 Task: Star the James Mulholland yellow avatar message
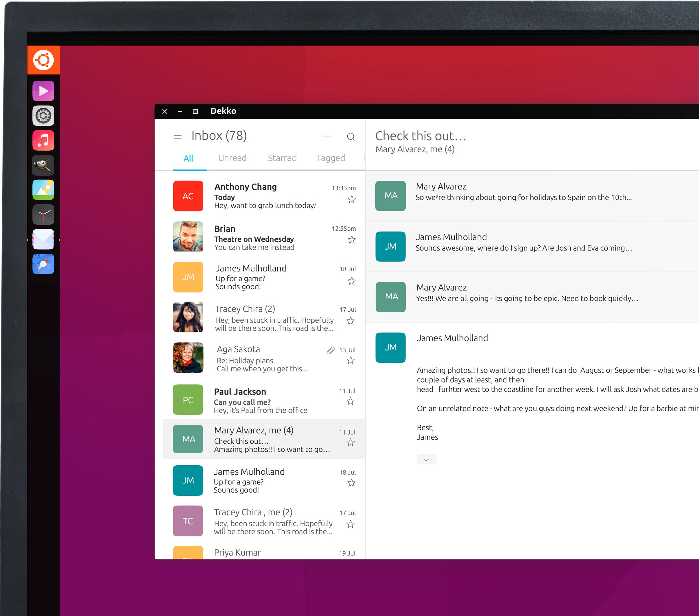352,281
